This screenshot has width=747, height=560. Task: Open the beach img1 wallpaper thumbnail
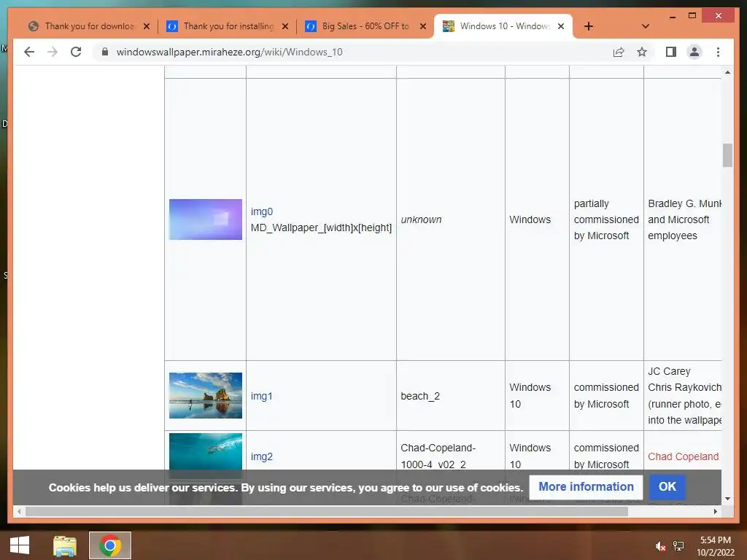click(205, 395)
